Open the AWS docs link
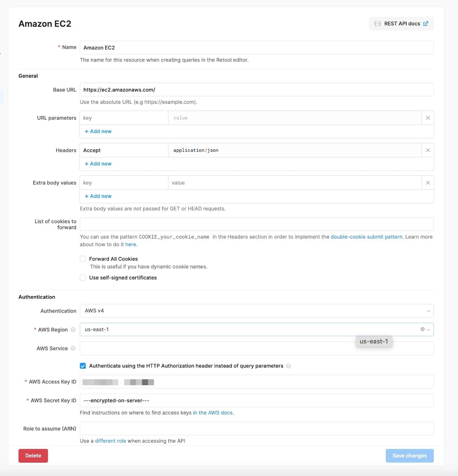458x476 pixels. point(213,412)
